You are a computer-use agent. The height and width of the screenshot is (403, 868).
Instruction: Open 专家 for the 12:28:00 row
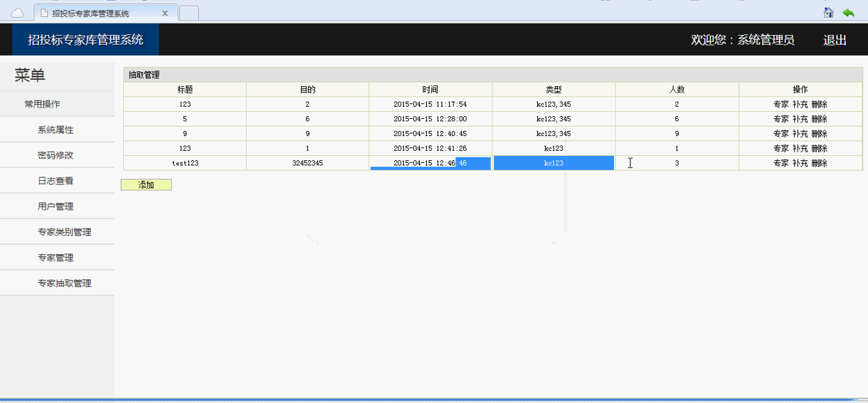(x=780, y=119)
